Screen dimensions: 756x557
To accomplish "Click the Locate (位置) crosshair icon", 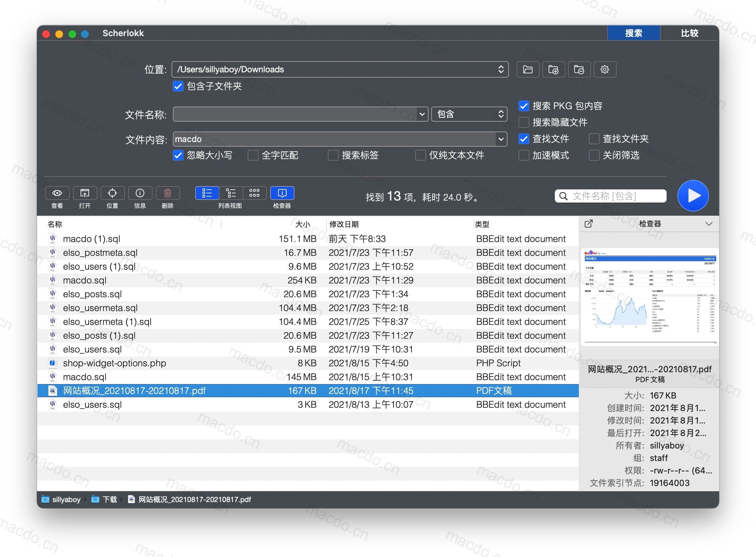I will 112,193.
